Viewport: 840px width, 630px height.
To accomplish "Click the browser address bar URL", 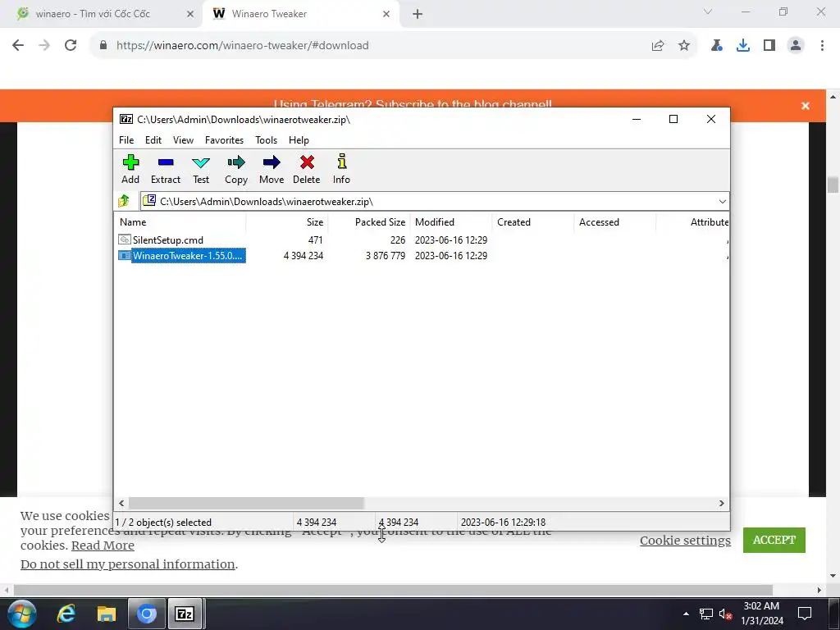I will pos(242,46).
